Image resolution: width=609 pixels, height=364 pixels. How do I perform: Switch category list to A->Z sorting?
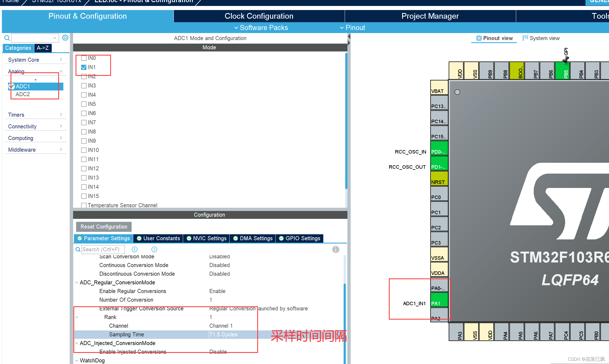(43, 48)
